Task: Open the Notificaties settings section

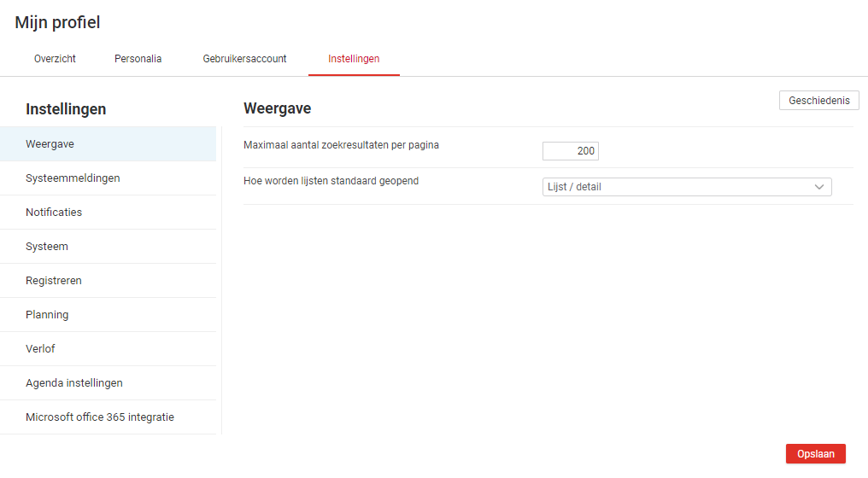Action: [x=54, y=213]
